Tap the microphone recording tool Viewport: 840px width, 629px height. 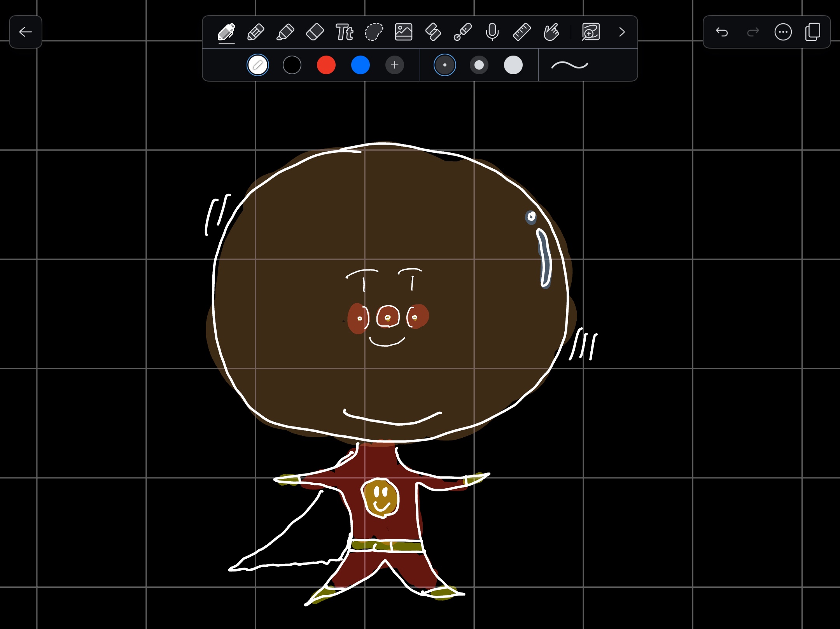point(492,32)
